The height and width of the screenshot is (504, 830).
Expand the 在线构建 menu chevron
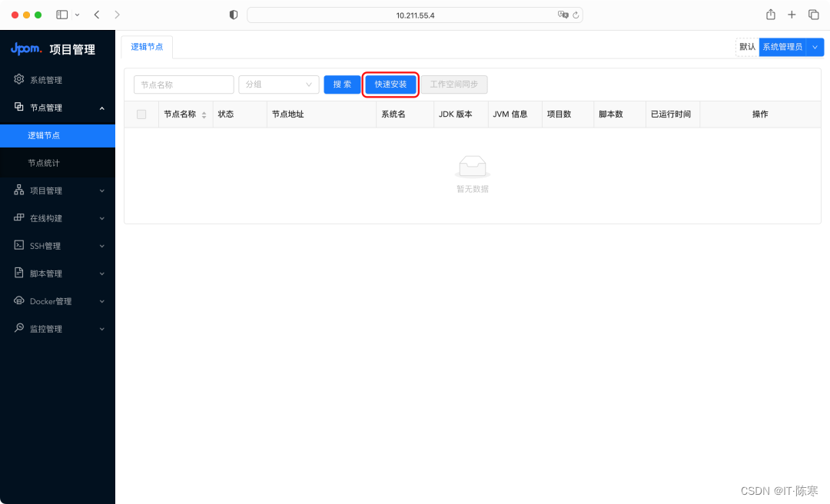tap(102, 218)
